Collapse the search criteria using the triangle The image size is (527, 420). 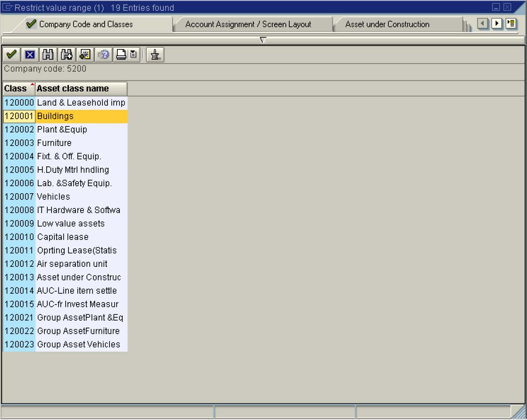click(263, 41)
